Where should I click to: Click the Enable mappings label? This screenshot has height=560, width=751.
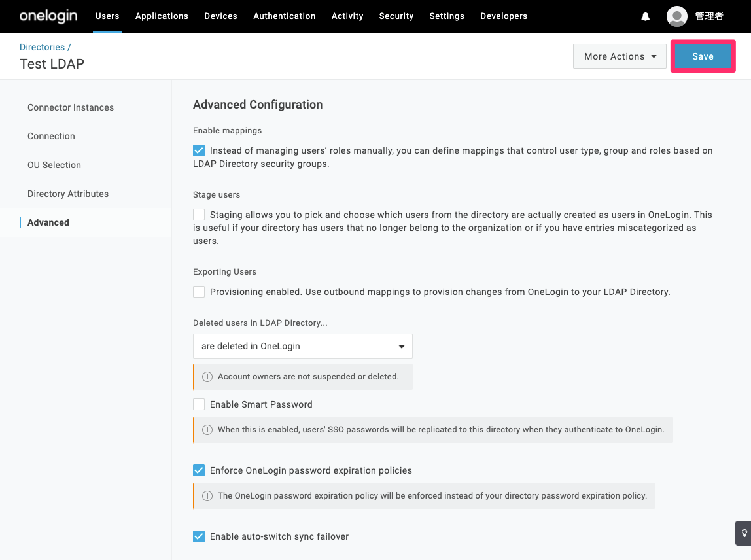[228, 131]
